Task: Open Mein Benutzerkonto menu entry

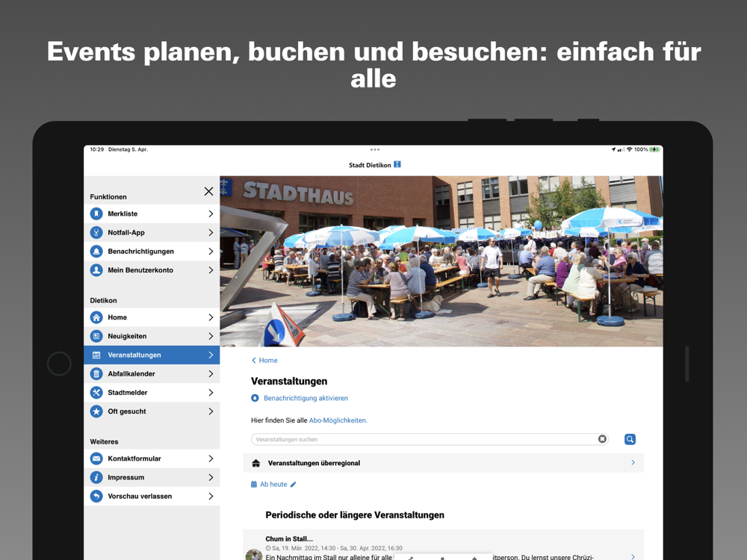Action: 152,270
